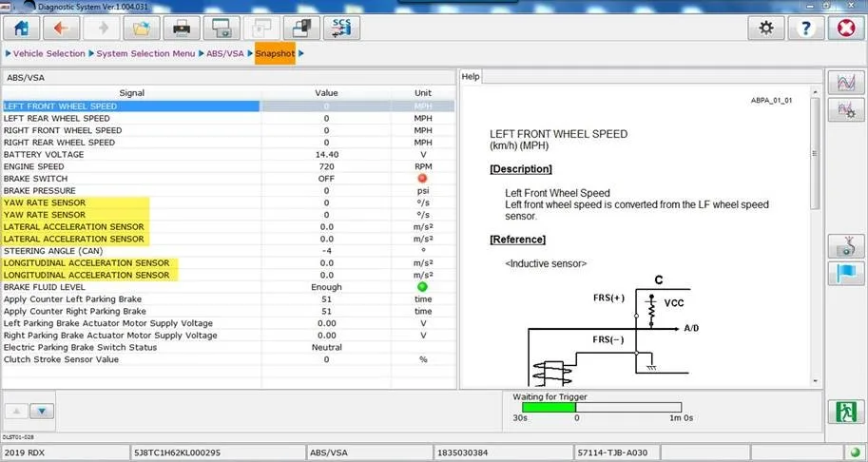Page up the signal list arrow
Image resolution: width=868 pixels, height=462 pixels.
coord(16,411)
